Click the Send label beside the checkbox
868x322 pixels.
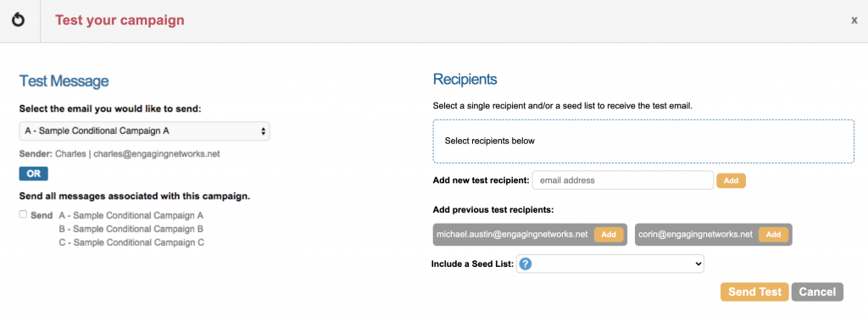tap(42, 215)
